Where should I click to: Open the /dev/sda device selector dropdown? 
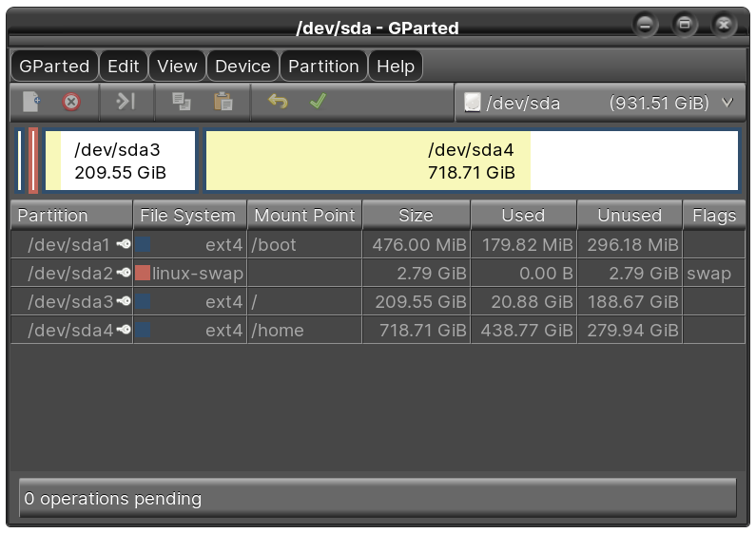597,103
